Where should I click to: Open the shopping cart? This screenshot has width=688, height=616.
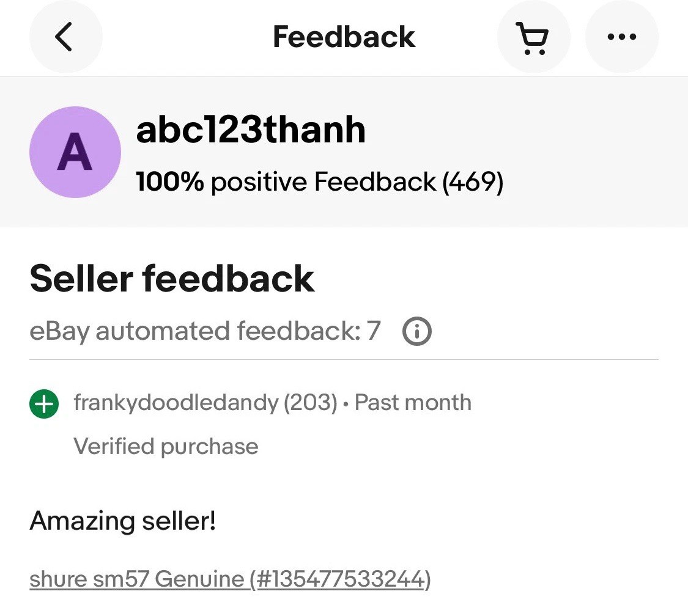[x=533, y=37]
